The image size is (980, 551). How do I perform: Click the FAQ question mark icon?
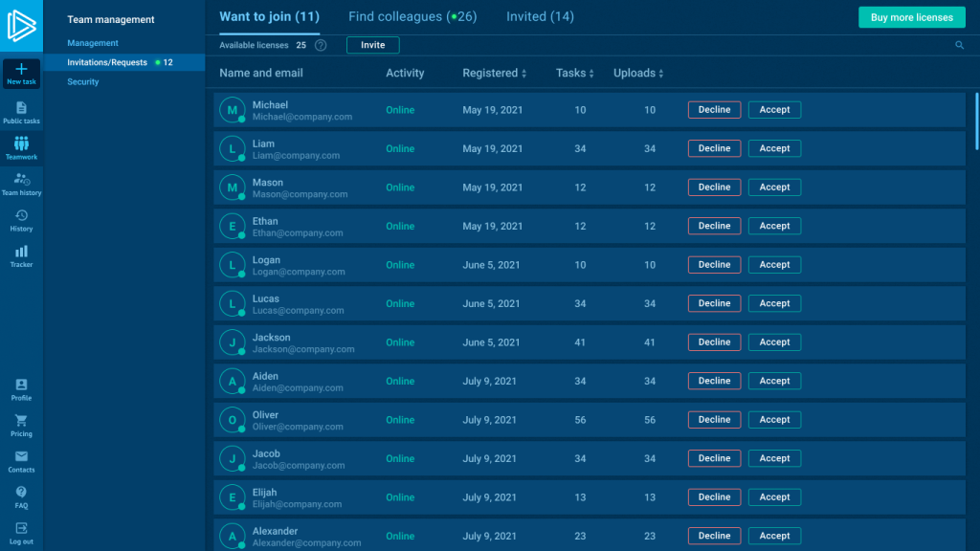point(21,493)
